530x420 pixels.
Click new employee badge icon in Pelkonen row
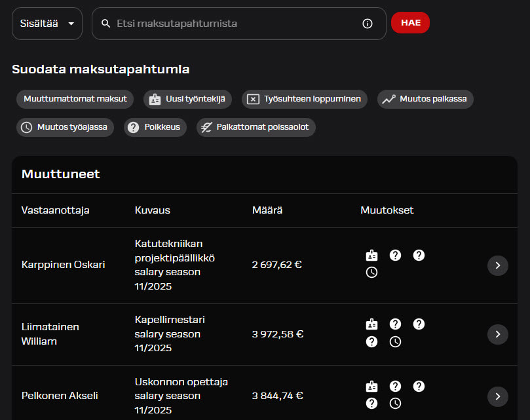pyautogui.click(x=372, y=386)
